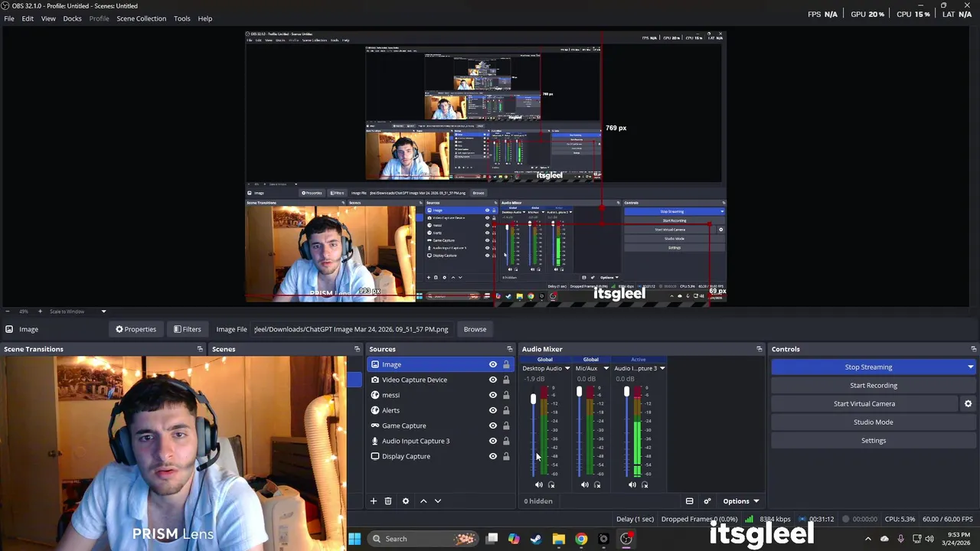Open the Scale to Window dropdown

[77, 311]
